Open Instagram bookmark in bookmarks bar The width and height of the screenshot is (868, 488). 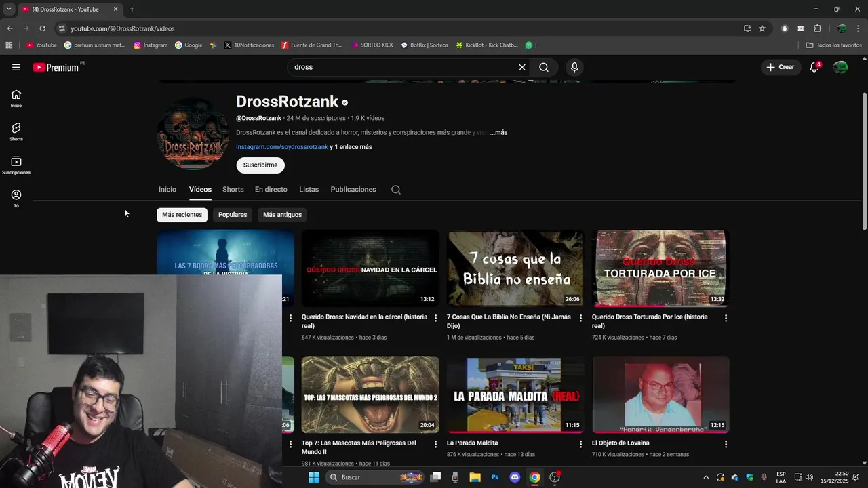click(x=151, y=45)
